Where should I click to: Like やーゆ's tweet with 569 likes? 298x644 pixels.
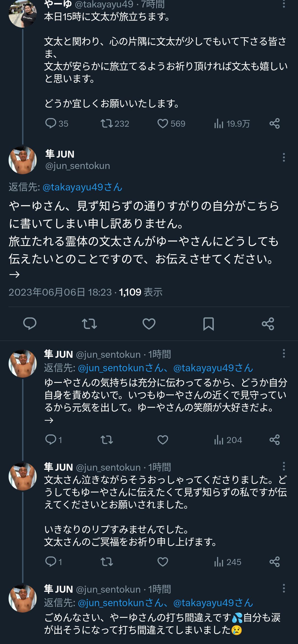pos(171,123)
